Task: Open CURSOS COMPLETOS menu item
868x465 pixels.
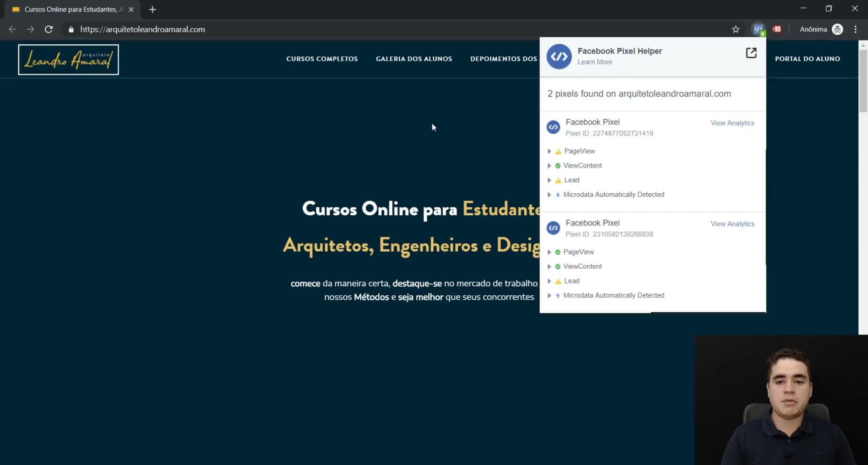Action: 322,59
